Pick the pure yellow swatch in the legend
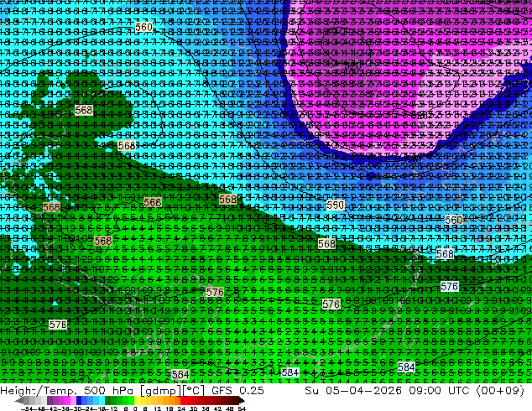532x411 pixels. 138,400
